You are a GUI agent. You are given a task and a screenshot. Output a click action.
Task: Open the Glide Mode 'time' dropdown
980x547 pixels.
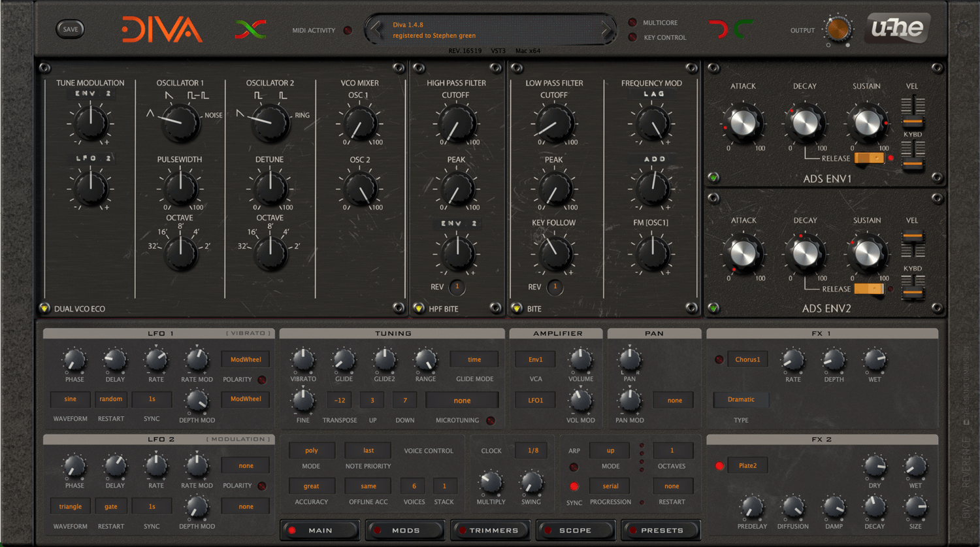(474, 359)
